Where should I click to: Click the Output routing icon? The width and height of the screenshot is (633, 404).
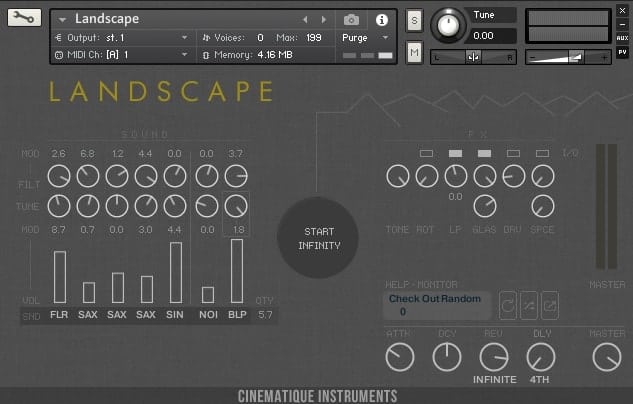pyautogui.click(x=59, y=38)
